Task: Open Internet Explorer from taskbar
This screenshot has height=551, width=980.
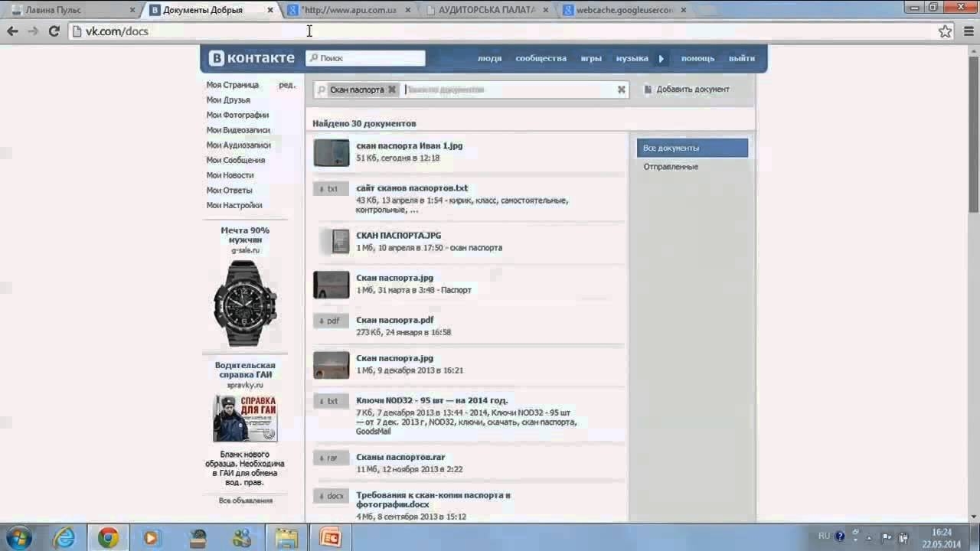Action: [64, 538]
